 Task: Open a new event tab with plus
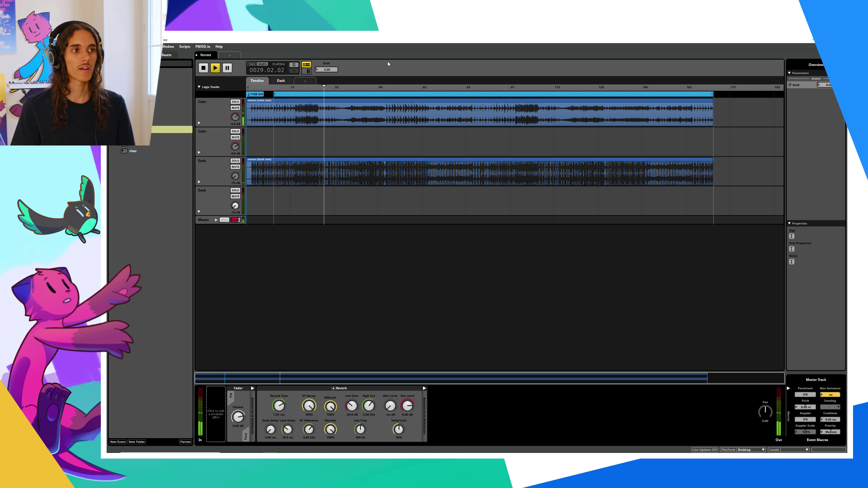tap(229, 55)
